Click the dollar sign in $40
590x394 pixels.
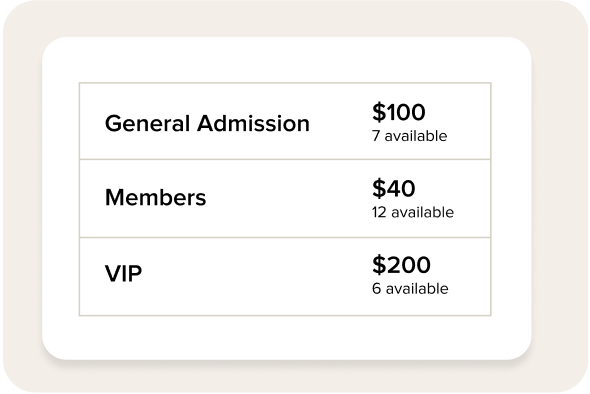click(379, 188)
